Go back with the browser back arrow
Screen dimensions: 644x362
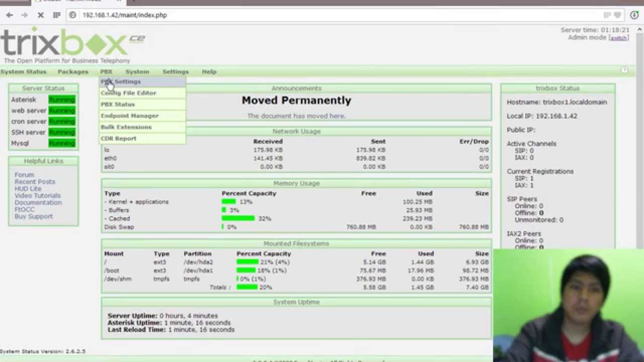pos(9,15)
